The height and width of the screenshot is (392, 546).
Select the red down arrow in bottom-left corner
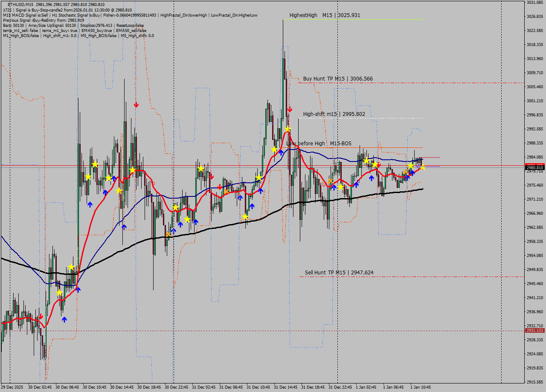(41, 317)
